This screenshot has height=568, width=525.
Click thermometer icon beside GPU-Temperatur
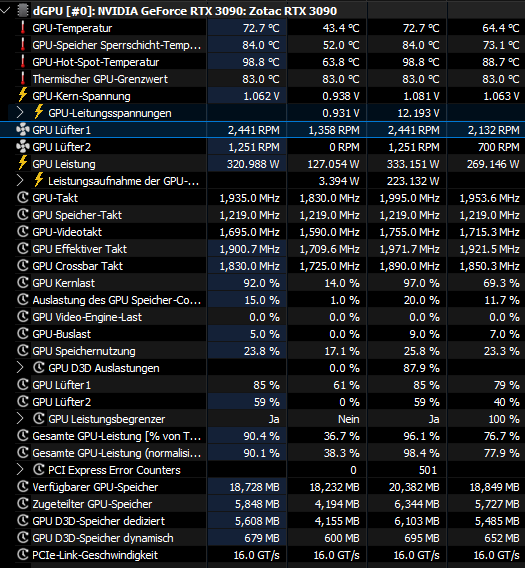(23, 28)
